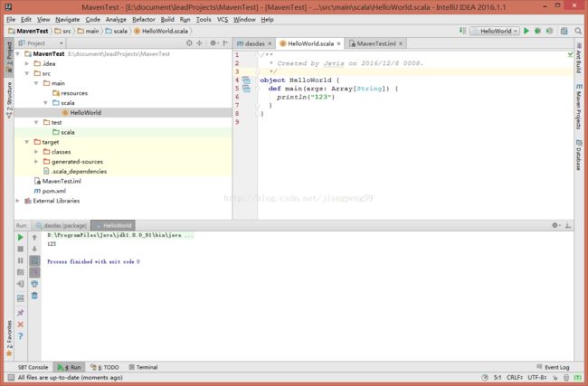
Task: Click the CRLF line separator in status bar
Action: tap(515, 377)
